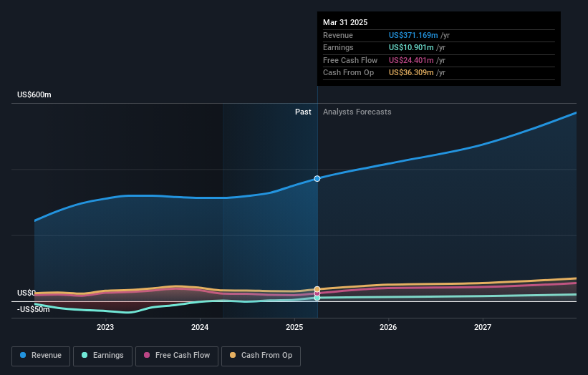
Task: Click the orange Cash From Op data point marker
Action: pyautogui.click(x=317, y=289)
